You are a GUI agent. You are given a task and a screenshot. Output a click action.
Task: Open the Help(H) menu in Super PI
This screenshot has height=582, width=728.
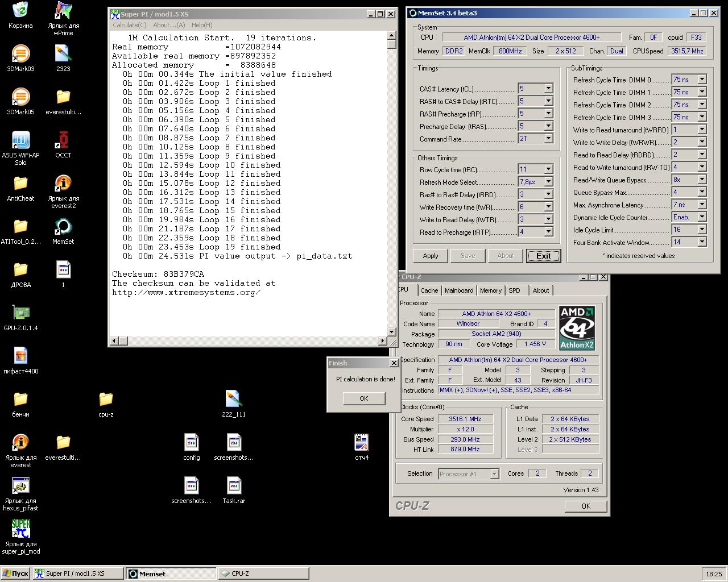202,25
